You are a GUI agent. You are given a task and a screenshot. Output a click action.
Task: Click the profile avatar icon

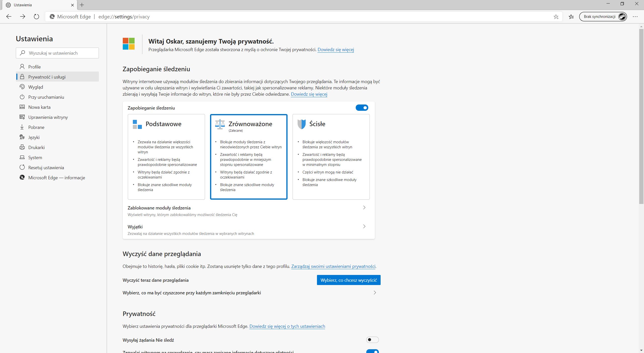[622, 17]
